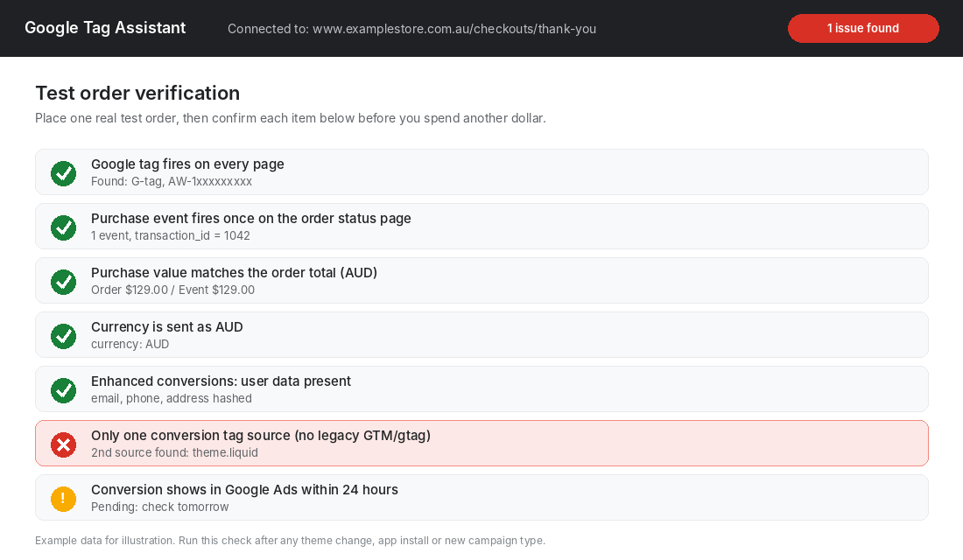Click yellow warning icon for Conversion shows in Google Ads
Image resolution: width=963 pixels, height=560 pixels.
point(63,499)
